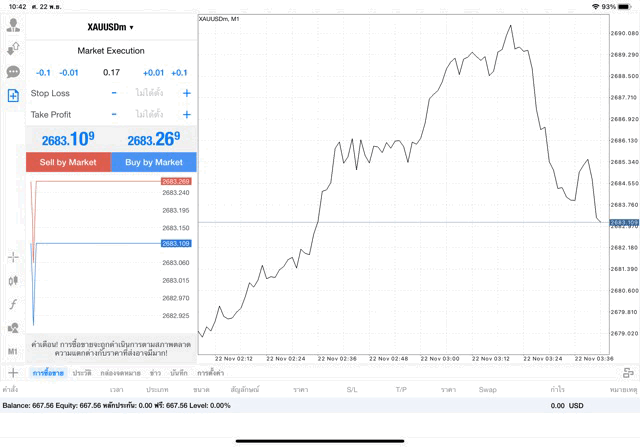Switch to the ประวัติ (History) tab
This screenshot has width=640, height=447.
point(82,373)
